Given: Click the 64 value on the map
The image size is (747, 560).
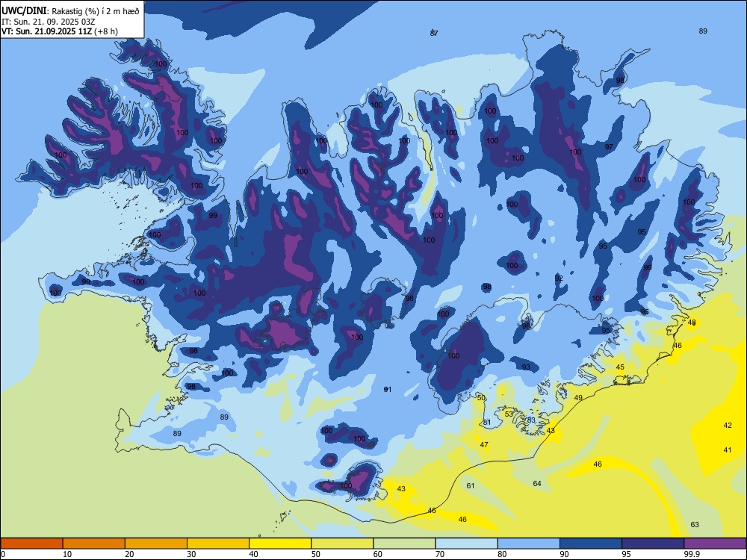Looking at the screenshot, I should [x=537, y=483].
